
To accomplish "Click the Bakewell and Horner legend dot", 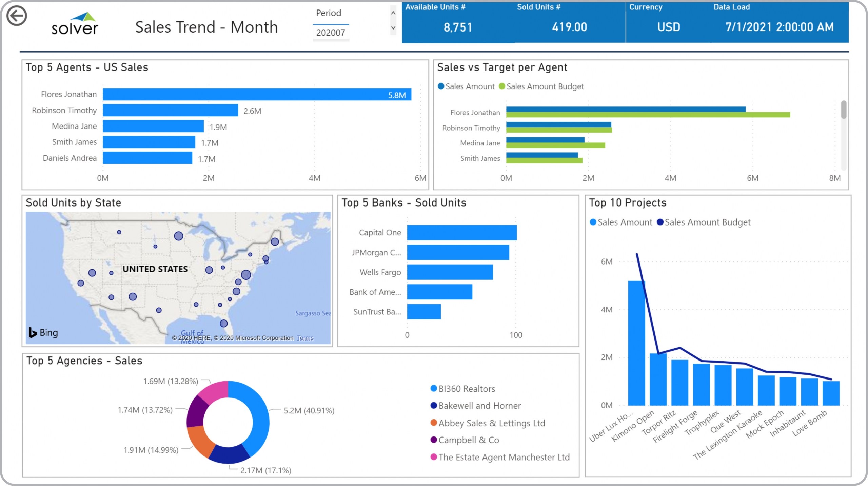I will [x=433, y=405].
